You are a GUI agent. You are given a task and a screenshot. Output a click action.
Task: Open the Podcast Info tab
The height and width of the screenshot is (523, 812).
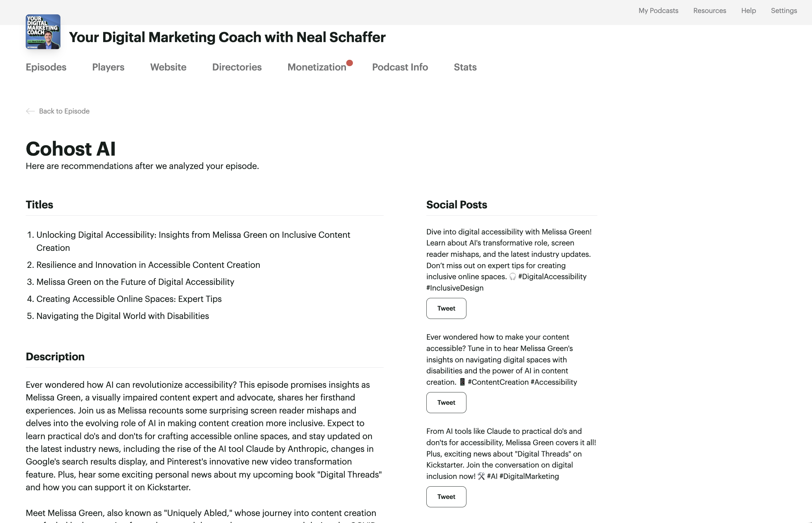[400, 67]
